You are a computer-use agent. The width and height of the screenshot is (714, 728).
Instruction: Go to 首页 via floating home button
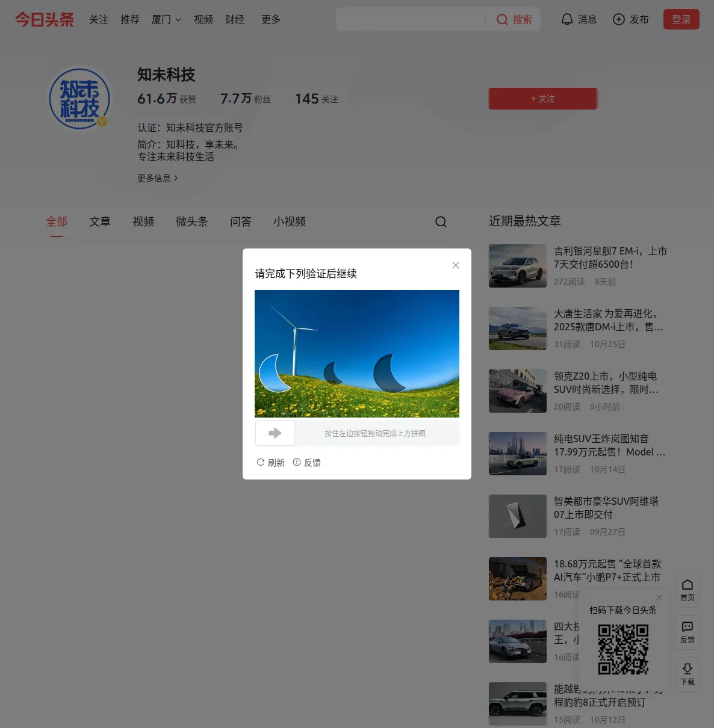point(688,590)
